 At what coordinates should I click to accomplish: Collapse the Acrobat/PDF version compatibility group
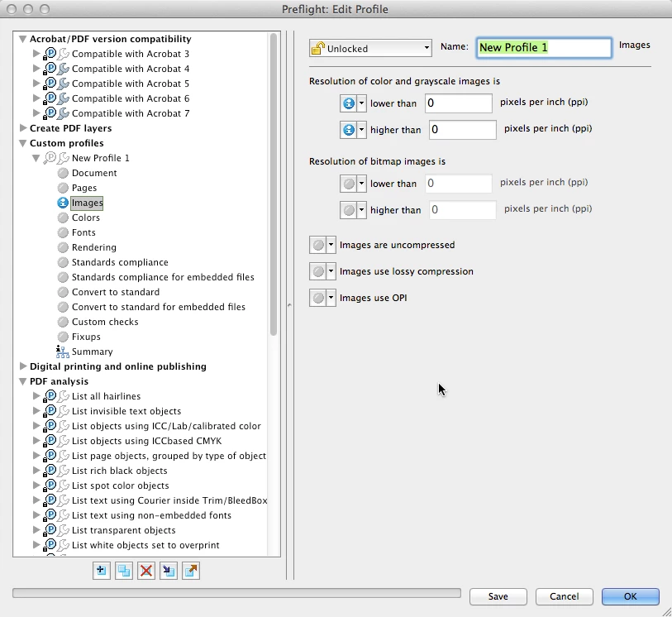click(22, 39)
